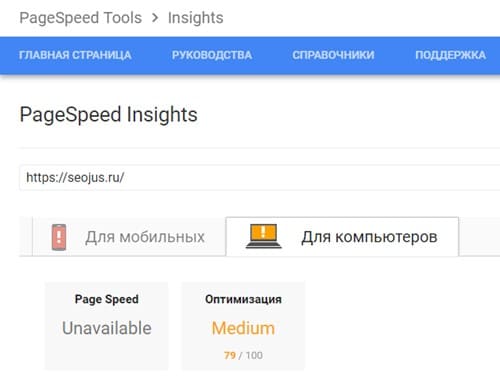Open the PageSpeed Tools breadcrumb link
The height and width of the screenshot is (377, 500).
coord(81,18)
